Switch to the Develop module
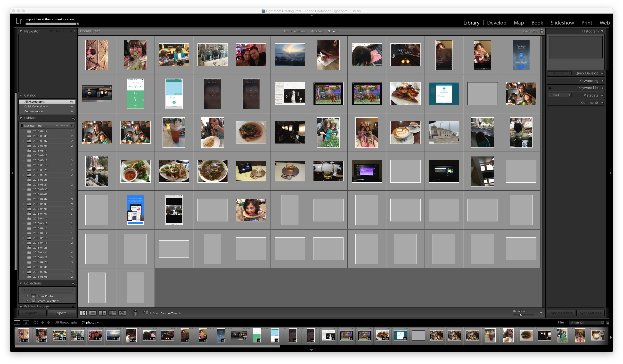The height and width of the screenshot is (364, 623). pos(496,23)
